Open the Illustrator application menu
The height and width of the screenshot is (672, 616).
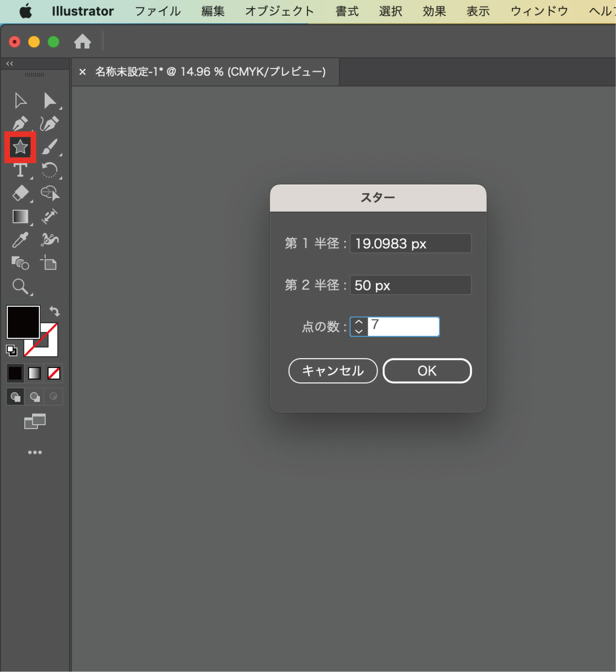coord(83,11)
